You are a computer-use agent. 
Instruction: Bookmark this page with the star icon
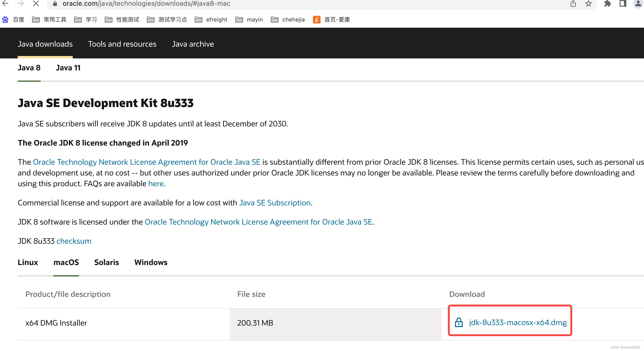(x=588, y=4)
